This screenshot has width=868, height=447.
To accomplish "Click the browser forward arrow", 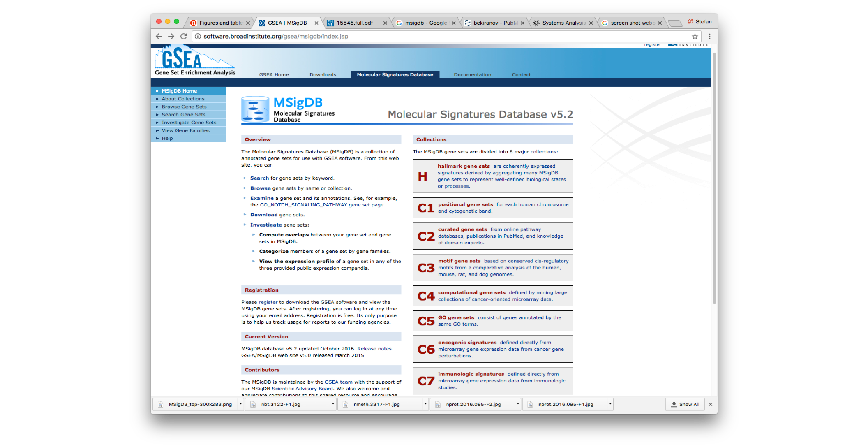I will [x=171, y=36].
